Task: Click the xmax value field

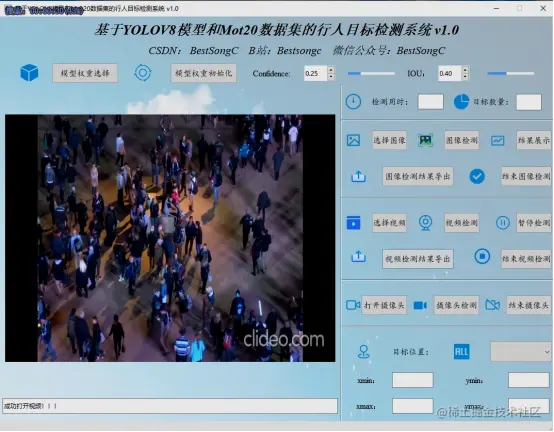Action: click(x=413, y=406)
